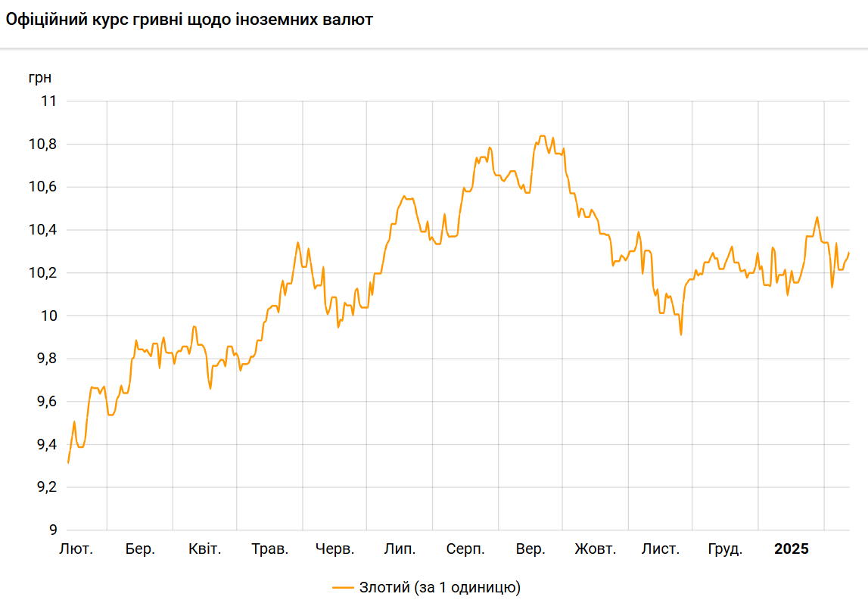Select the Лист. axis label

pos(661,549)
